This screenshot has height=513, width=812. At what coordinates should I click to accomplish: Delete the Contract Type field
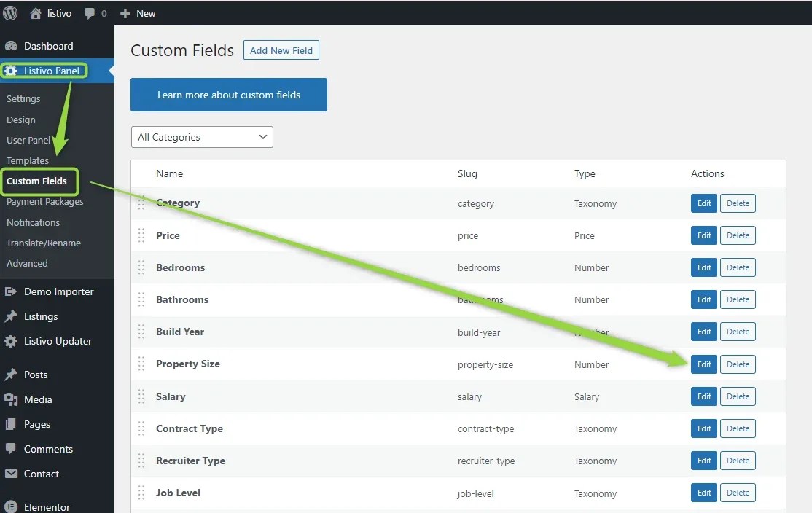point(738,428)
